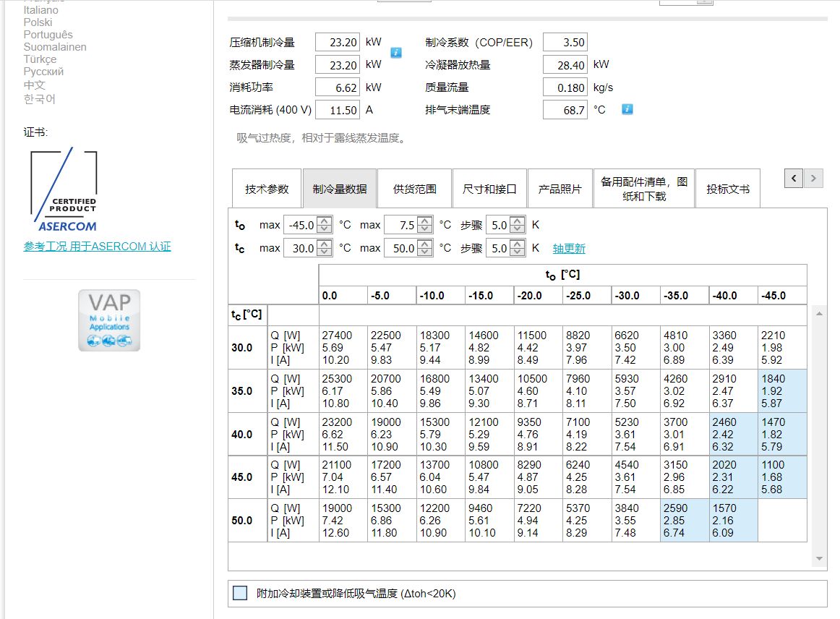Switch to the 投标文书 tab

(x=727, y=189)
